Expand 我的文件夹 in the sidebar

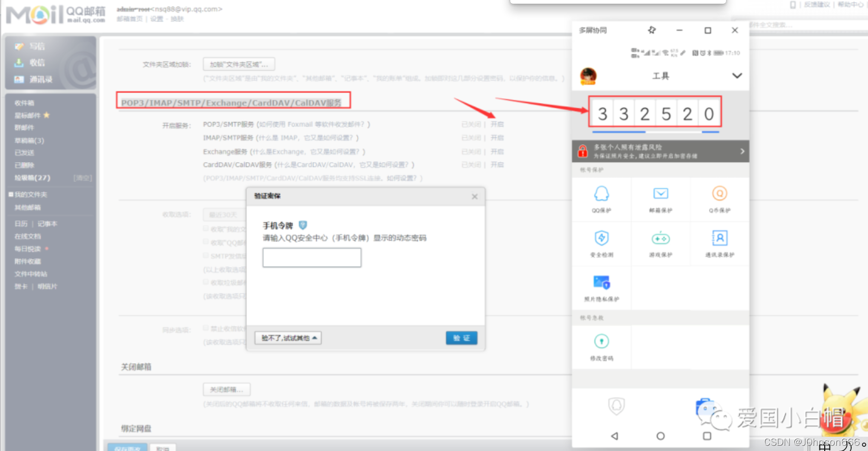(11, 194)
